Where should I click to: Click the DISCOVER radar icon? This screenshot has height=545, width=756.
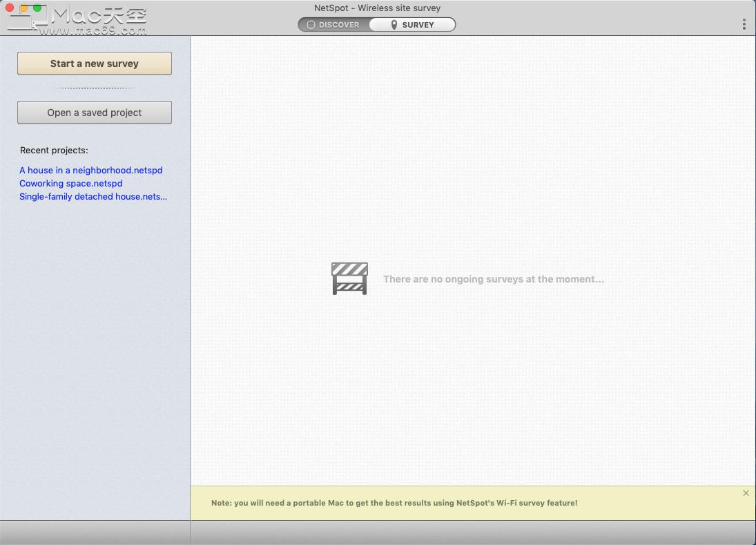pos(311,24)
